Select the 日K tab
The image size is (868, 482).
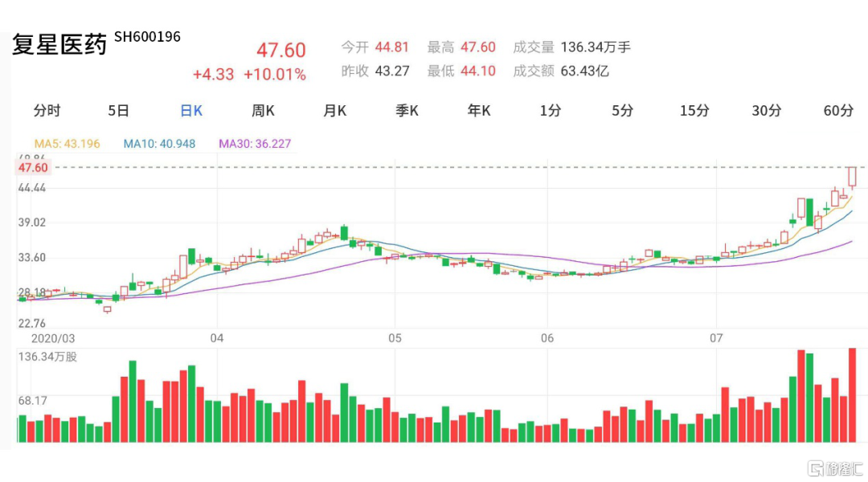pos(191,111)
